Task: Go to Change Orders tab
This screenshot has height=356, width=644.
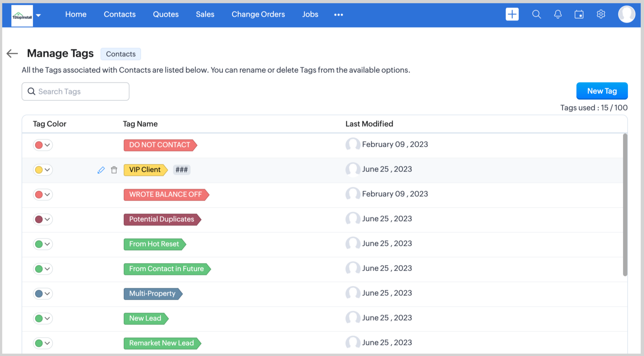Action: (x=258, y=14)
